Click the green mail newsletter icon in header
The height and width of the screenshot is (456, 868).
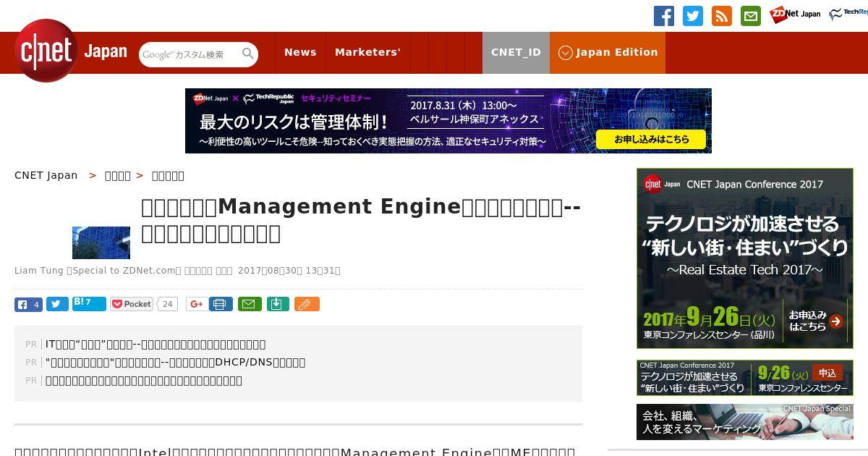751,16
